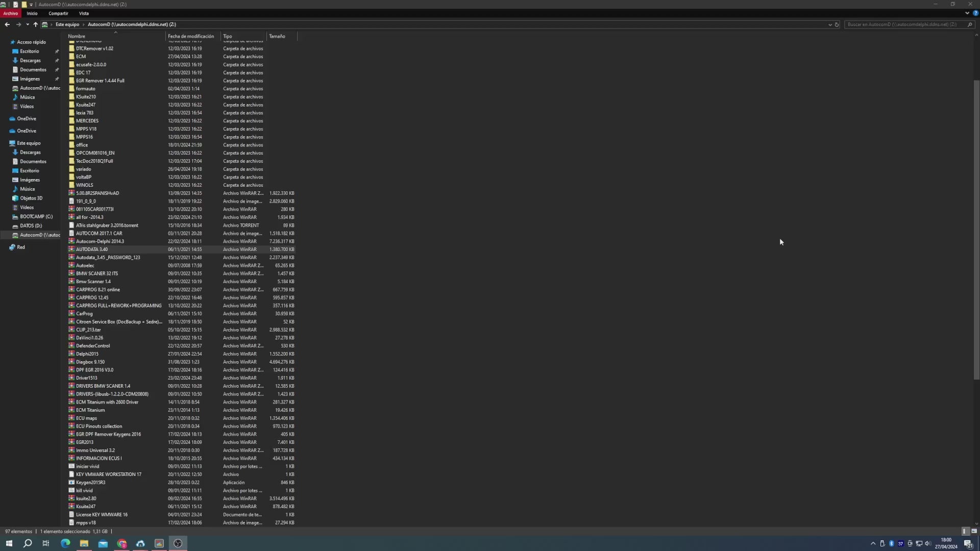Screen dimensions: 980x551
Task: Click the search magnifier icon
Action: [970, 24]
